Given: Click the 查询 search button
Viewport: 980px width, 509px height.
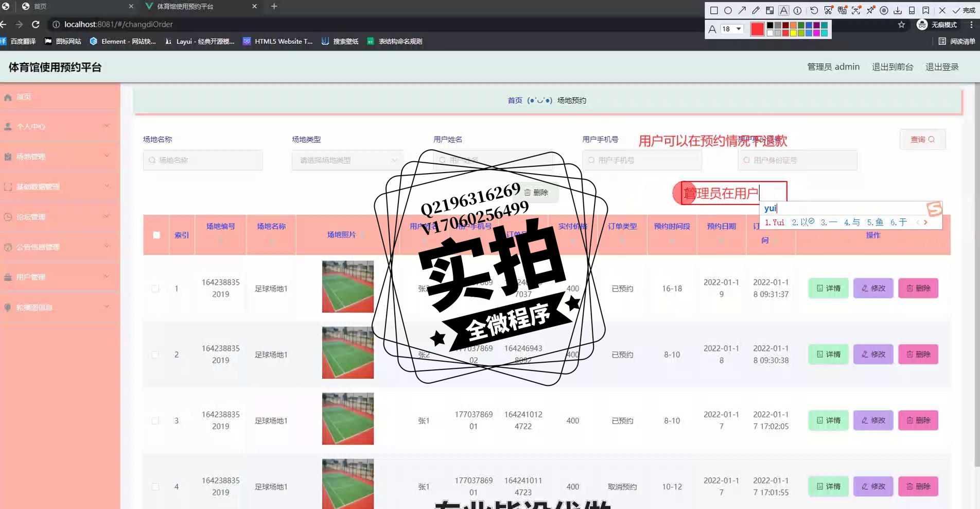Looking at the screenshot, I should (x=922, y=140).
